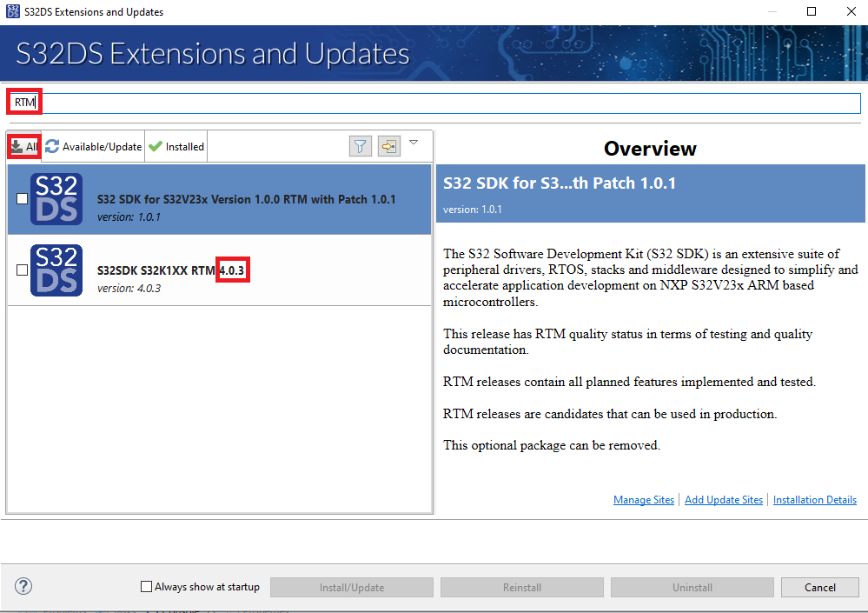The width and height of the screenshot is (868, 613).
Task: Check the S32 SDK for S32V23x package checkbox
Action: click(22, 197)
